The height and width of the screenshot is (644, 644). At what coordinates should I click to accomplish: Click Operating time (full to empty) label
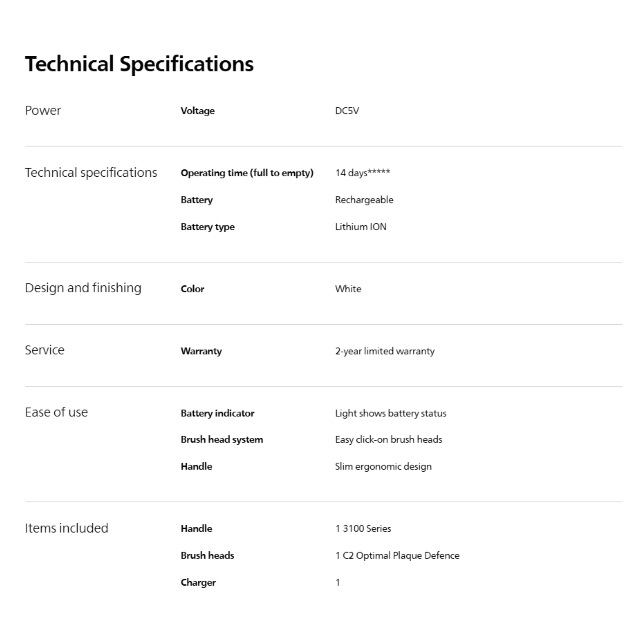click(247, 173)
